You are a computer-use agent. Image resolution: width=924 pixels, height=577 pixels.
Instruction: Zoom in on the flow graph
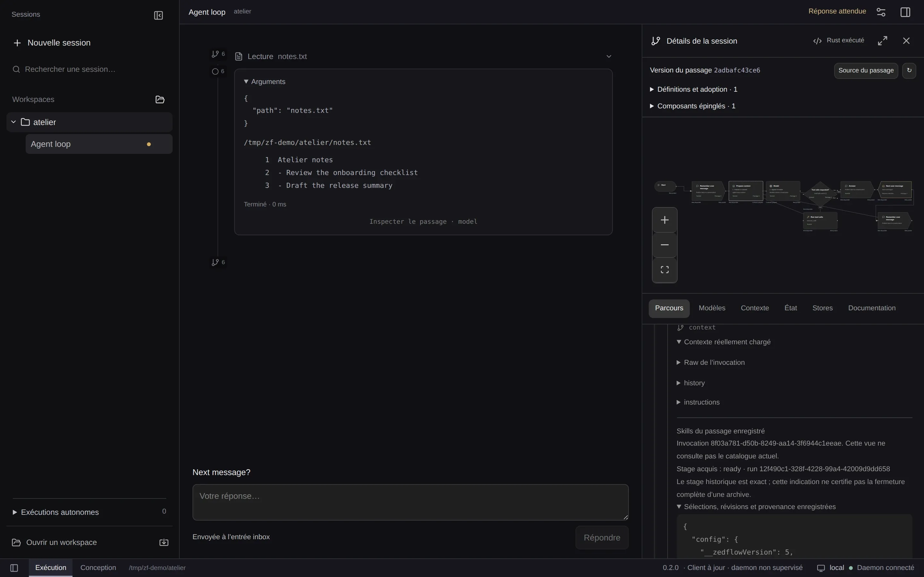pos(665,220)
